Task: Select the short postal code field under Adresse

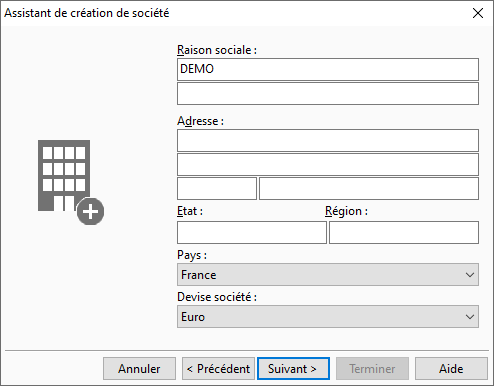Action: click(217, 189)
